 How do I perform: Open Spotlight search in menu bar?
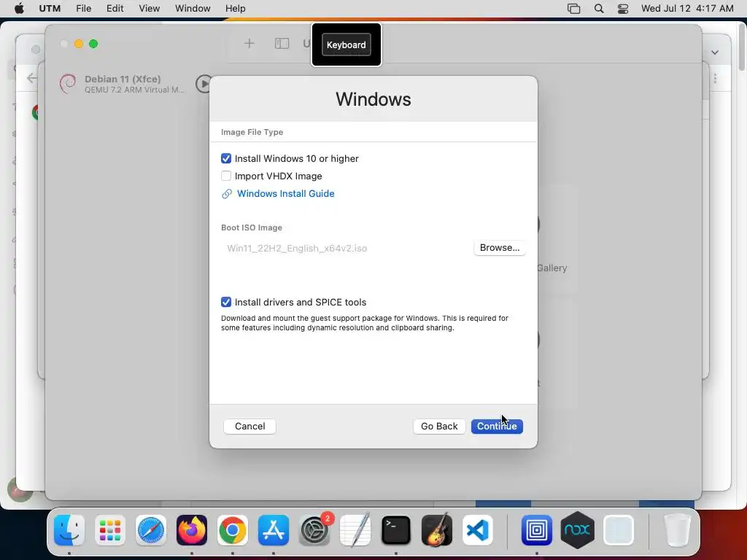point(599,9)
